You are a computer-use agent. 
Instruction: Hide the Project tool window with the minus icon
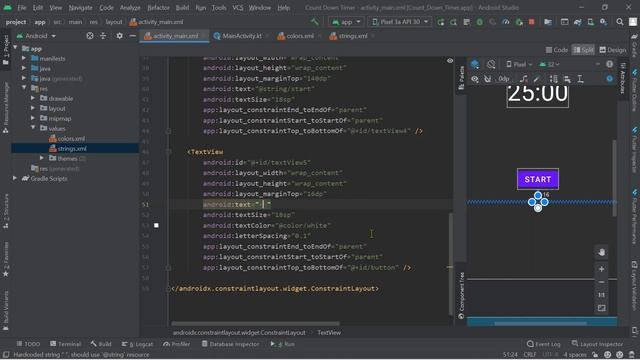click(132, 36)
